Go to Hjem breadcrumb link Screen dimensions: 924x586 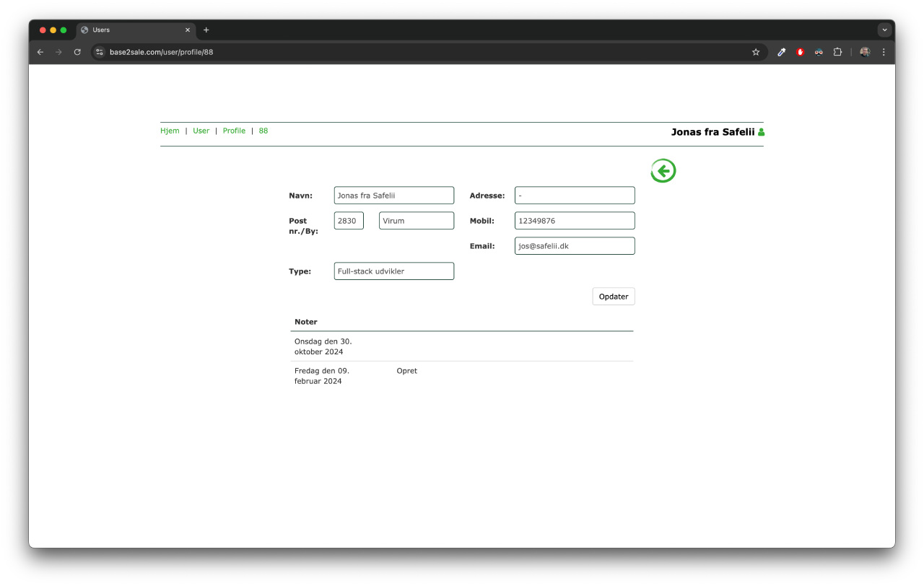(170, 131)
